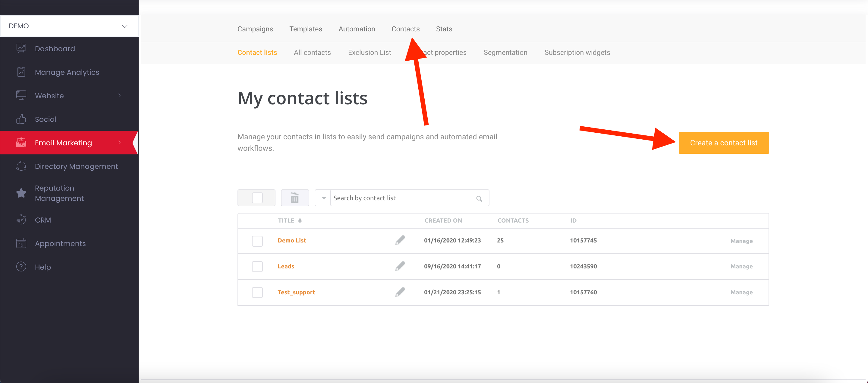Screen dimensions: 868x383
Task: Click the Search by contact list field
Action: coord(403,198)
